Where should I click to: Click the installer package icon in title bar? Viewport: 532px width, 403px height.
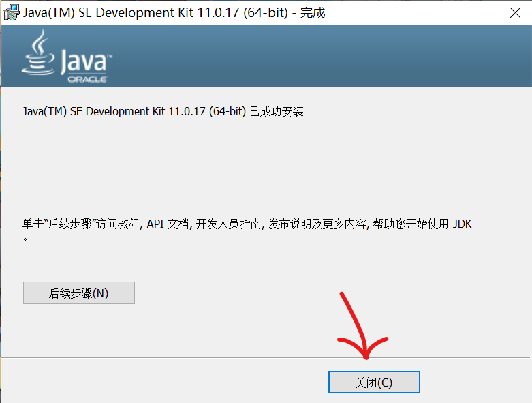point(11,12)
